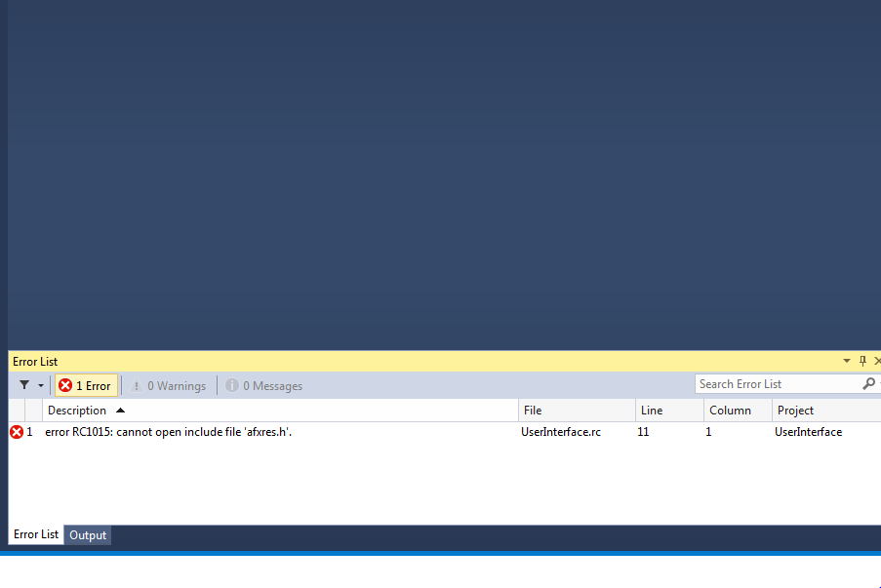Click the UserInterface project cell

click(808, 432)
